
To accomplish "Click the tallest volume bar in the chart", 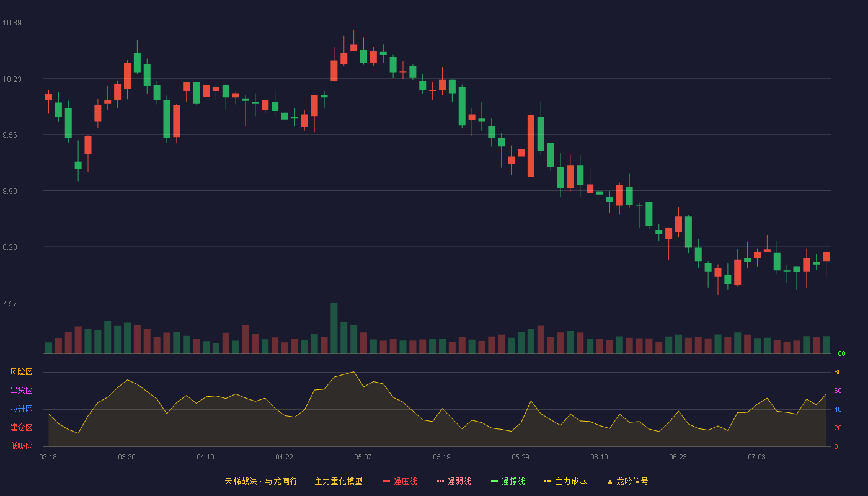I will coord(334,328).
